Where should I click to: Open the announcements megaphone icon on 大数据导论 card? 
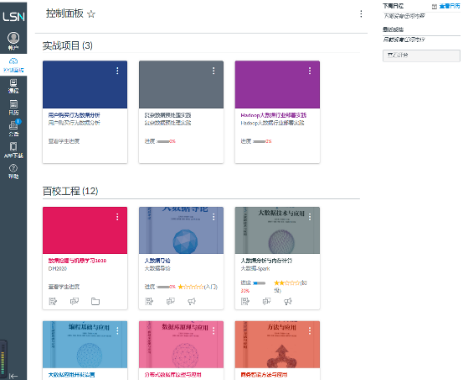tap(192, 301)
